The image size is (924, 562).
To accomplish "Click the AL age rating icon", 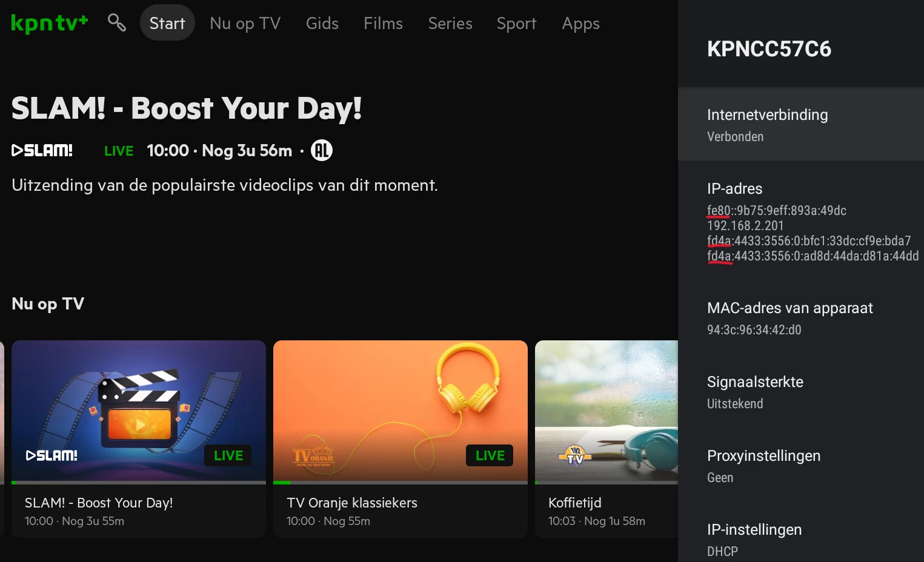I will (x=322, y=150).
